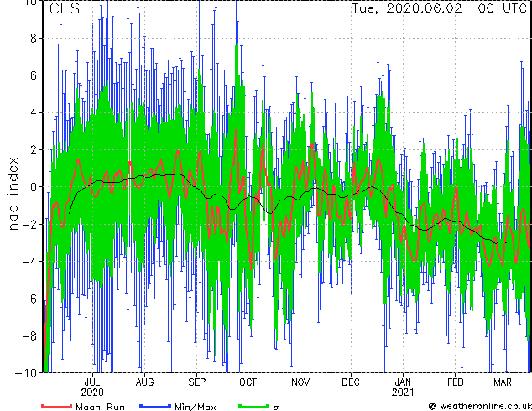Click the red Mean Run legend swatch
Image resolution: width=532 pixels, height=411 pixels.
click(57, 406)
